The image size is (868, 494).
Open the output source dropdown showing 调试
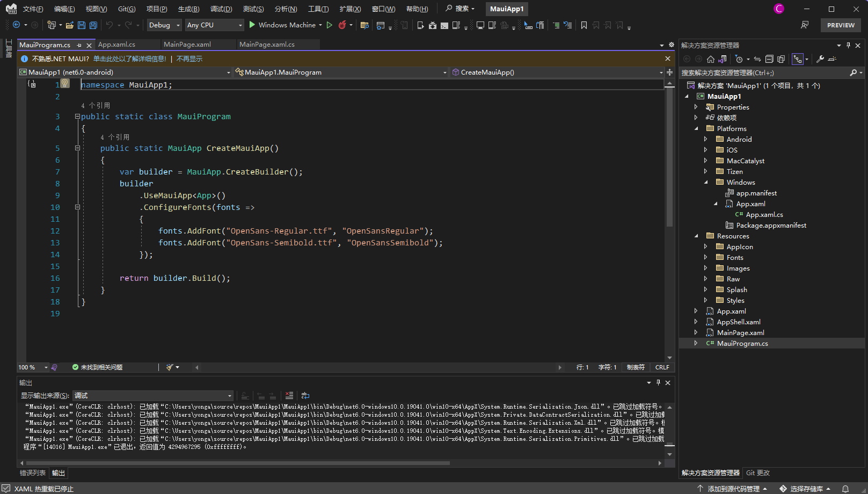click(x=153, y=396)
